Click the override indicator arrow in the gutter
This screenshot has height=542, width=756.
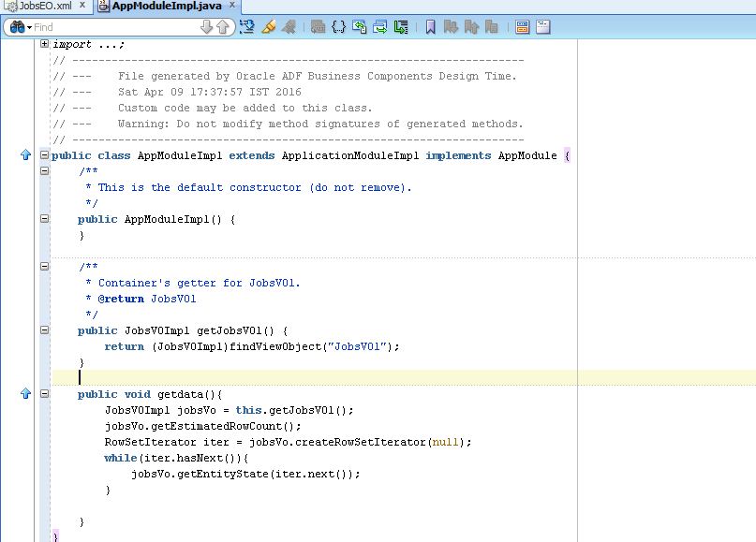click(25, 155)
